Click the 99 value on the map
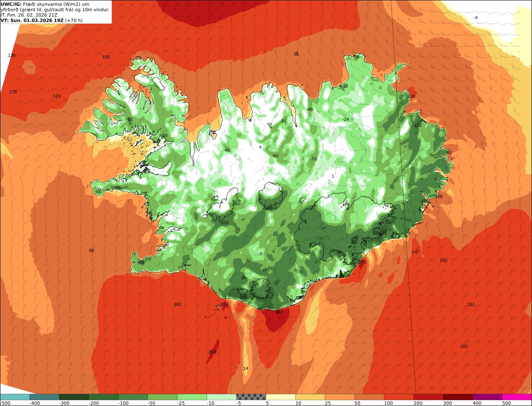The image size is (532, 406). pos(91,250)
